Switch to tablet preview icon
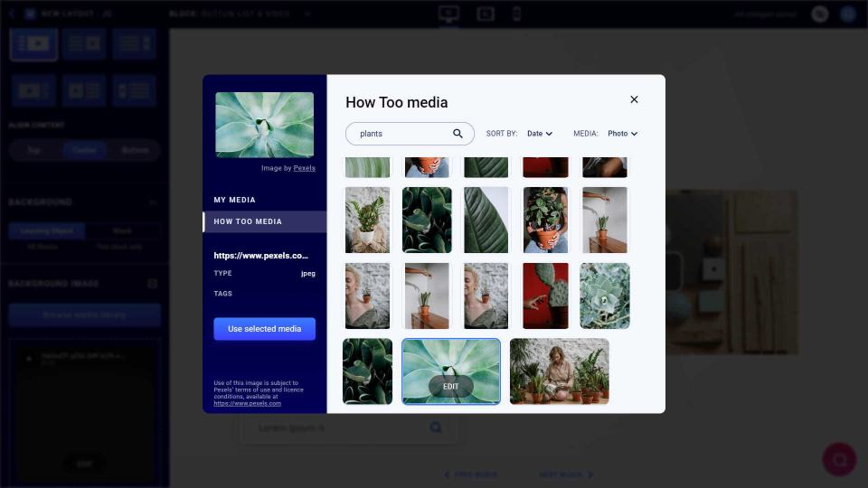 pos(485,14)
